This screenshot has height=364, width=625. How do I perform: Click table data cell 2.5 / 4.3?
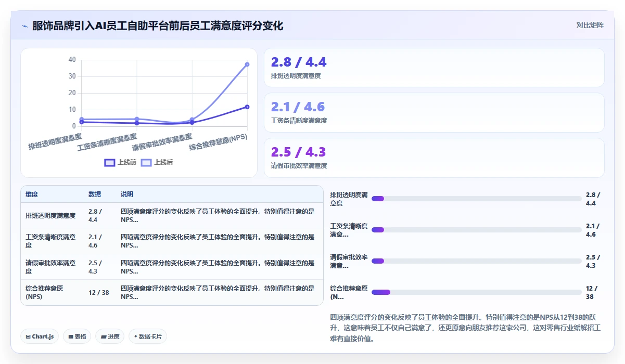(x=99, y=267)
